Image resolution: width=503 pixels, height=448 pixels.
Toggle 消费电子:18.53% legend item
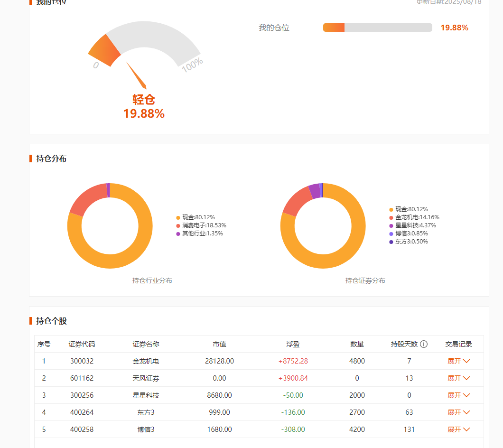point(201,225)
